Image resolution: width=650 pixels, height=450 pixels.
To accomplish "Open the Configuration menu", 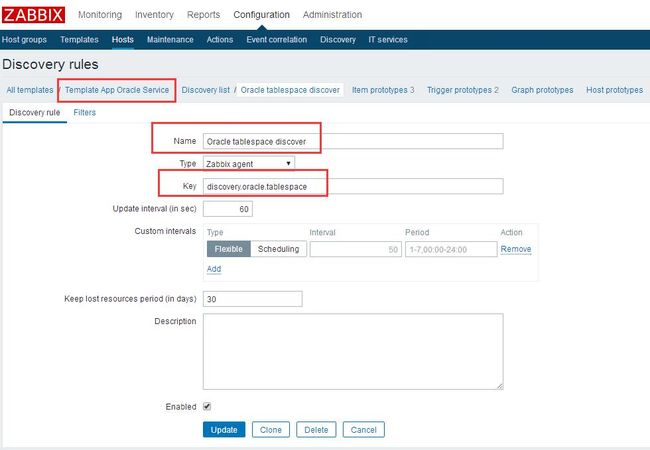I will [x=261, y=15].
